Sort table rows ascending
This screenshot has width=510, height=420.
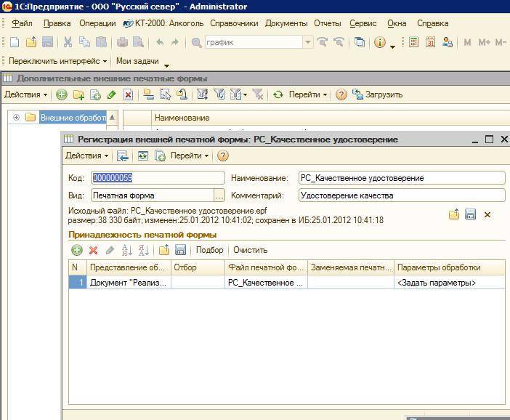127,250
